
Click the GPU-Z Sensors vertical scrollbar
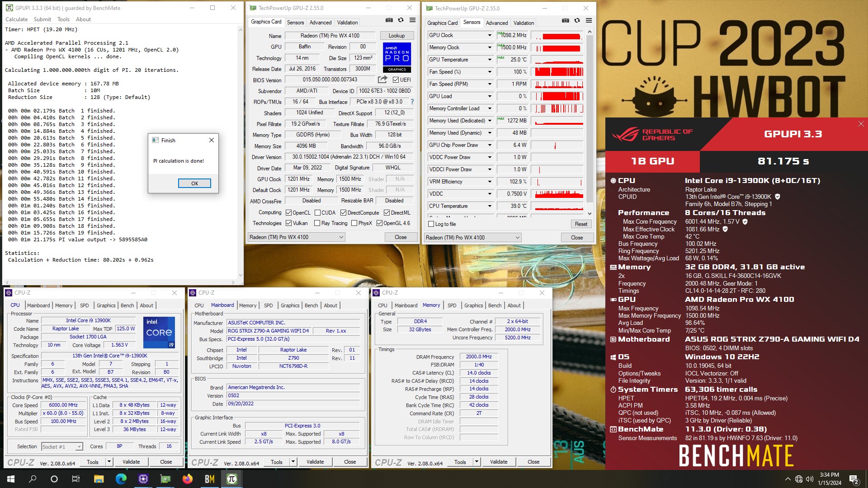coord(590,122)
